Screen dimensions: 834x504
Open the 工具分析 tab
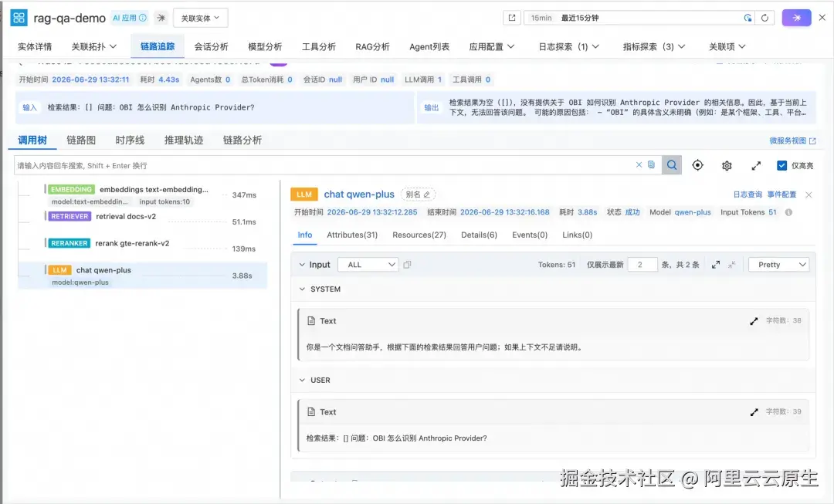(319, 47)
